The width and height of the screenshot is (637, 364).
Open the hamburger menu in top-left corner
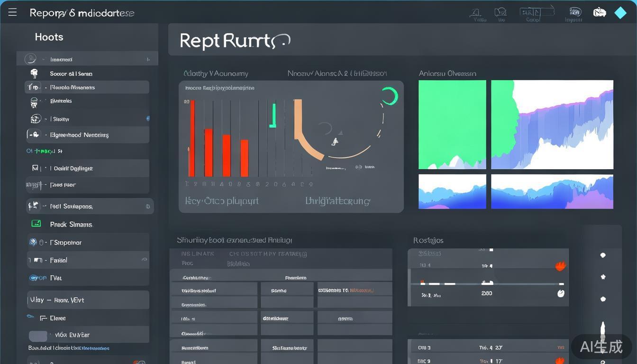click(x=12, y=12)
